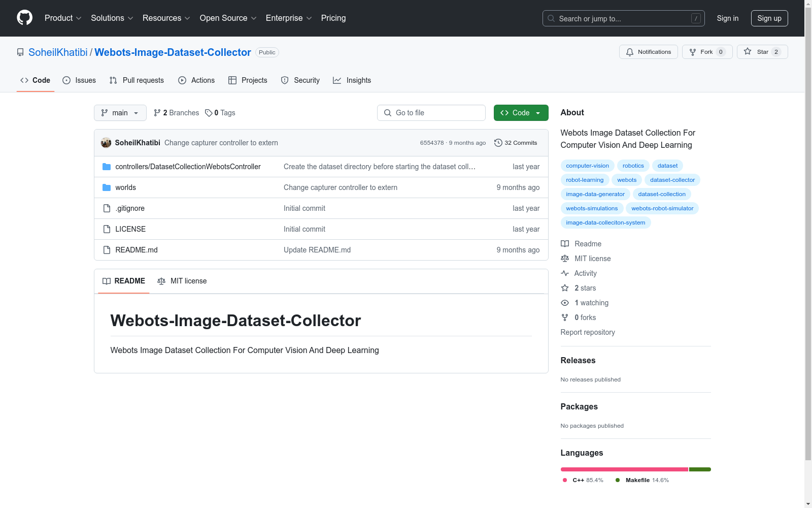This screenshot has width=812, height=508.
Task: Click SoheilKhatibi avatar in commit row
Action: click(x=106, y=143)
